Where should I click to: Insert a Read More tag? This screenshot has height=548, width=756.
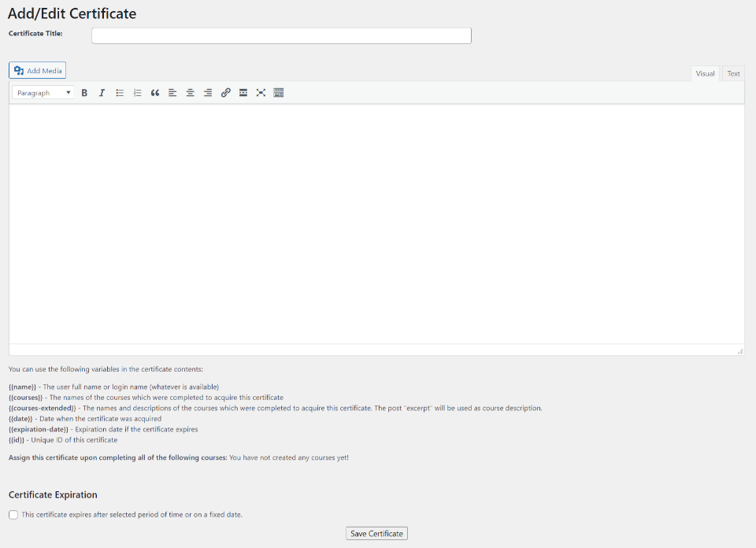coord(243,93)
